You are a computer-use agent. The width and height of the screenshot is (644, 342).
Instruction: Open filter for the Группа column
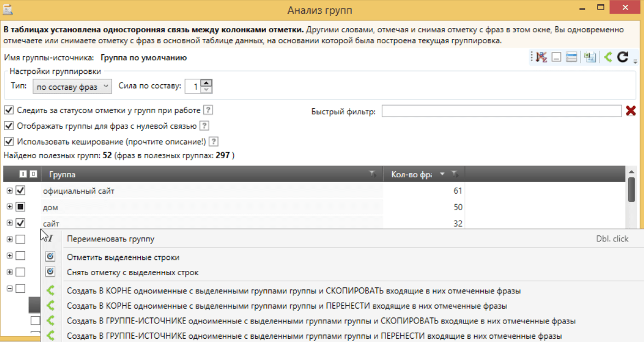pos(372,174)
